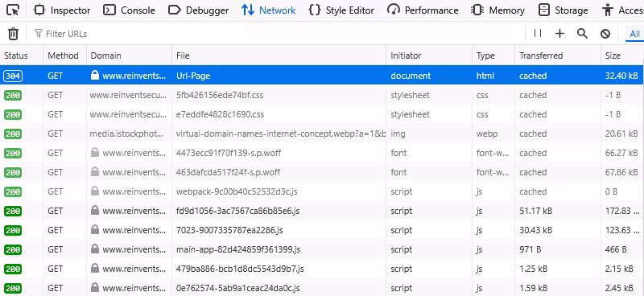Select the main-app-82d424859f361399.js request

click(322, 249)
